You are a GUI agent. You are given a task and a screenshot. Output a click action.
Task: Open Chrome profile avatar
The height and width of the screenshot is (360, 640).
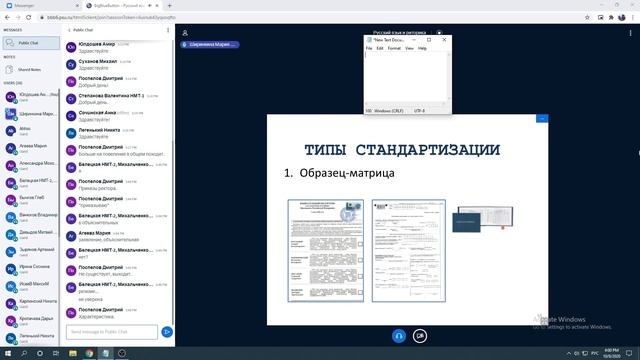click(x=622, y=18)
